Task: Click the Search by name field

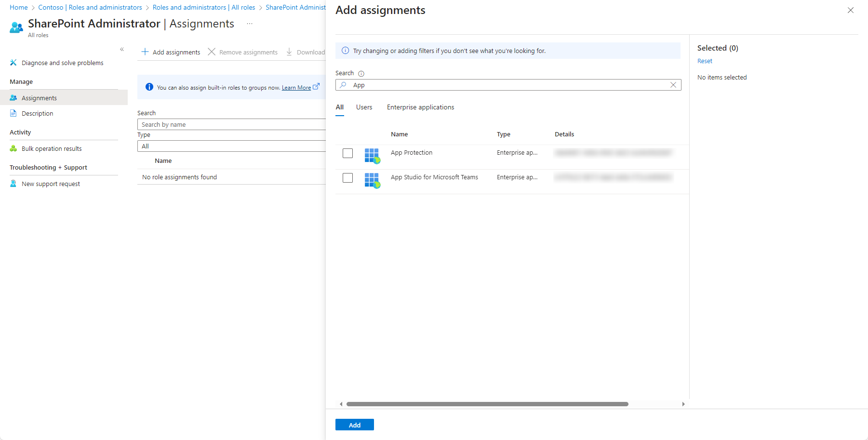Action: pyautogui.click(x=231, y=124)
